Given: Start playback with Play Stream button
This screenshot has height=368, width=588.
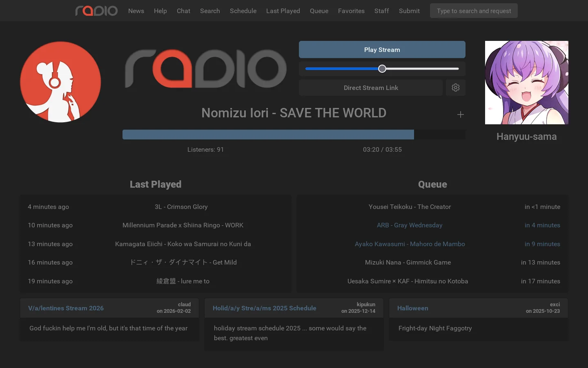Looking at the screenshot, I should point(382,49).
